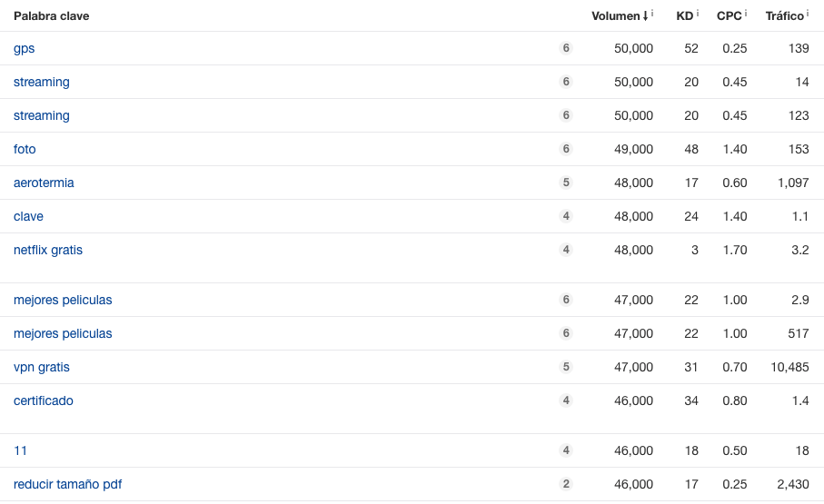Open the gps keyword link
This screenshot has width=824, height=504.
pos(25,48)
